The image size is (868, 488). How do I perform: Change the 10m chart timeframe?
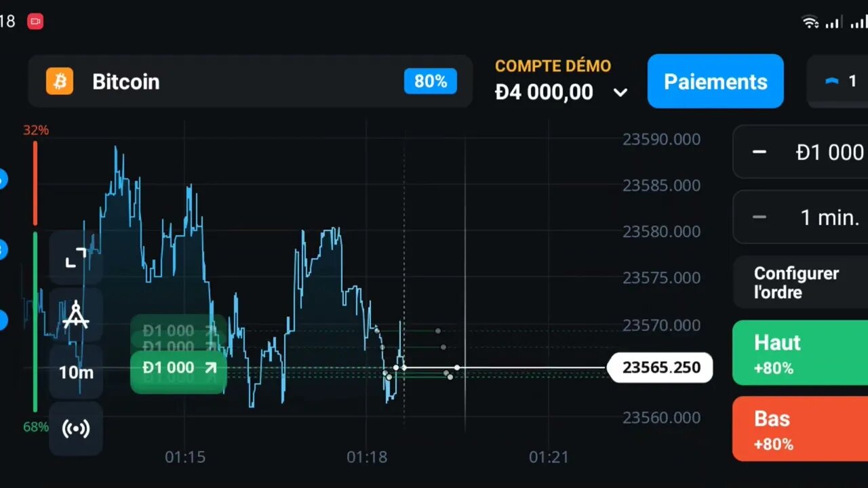76,372
